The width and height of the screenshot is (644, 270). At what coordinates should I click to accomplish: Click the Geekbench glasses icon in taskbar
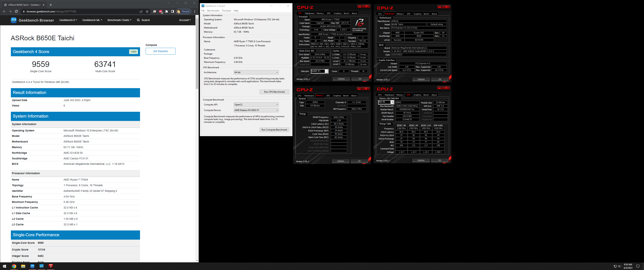click(x=32, y=266)
